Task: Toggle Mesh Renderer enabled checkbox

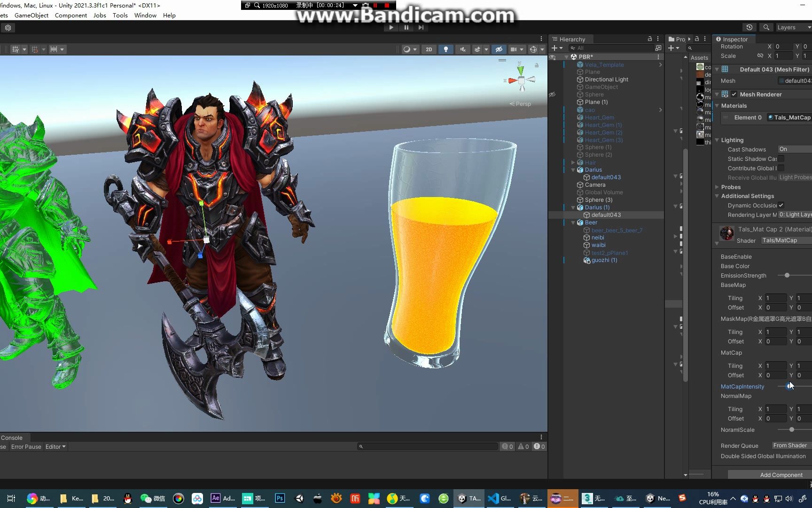Action: click(x=734, y=94)
